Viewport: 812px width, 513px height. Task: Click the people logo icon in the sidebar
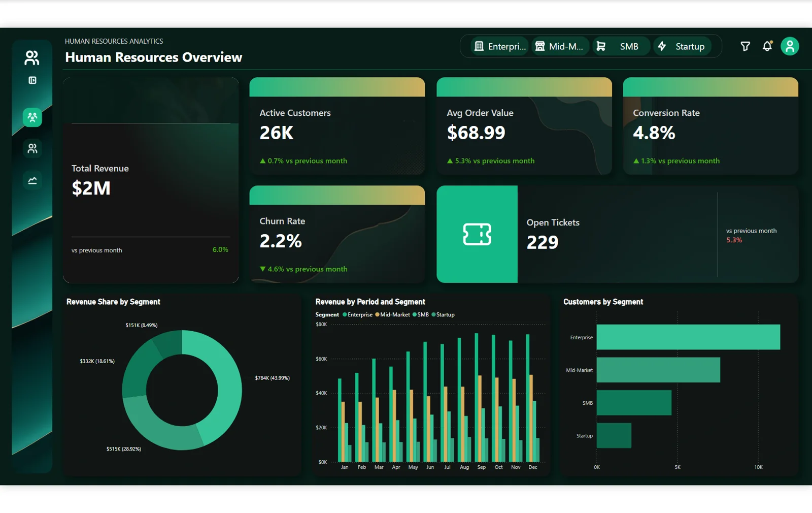(x=32, y=58)
